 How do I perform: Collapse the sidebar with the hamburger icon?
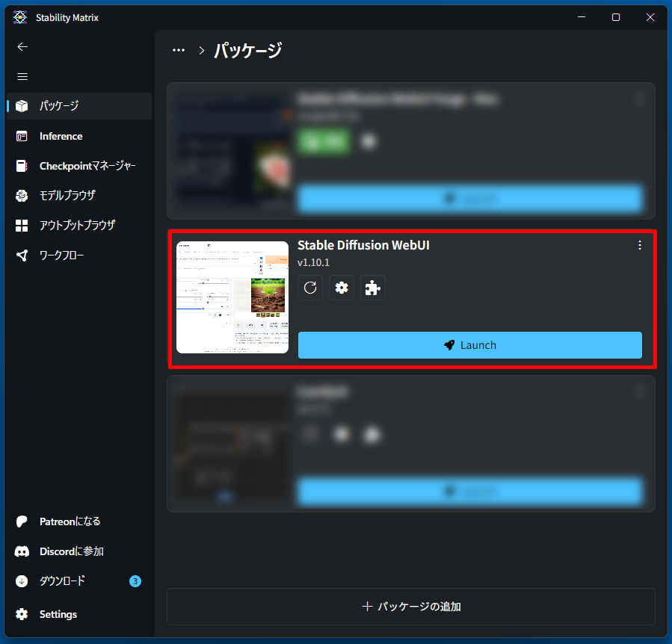22,76
